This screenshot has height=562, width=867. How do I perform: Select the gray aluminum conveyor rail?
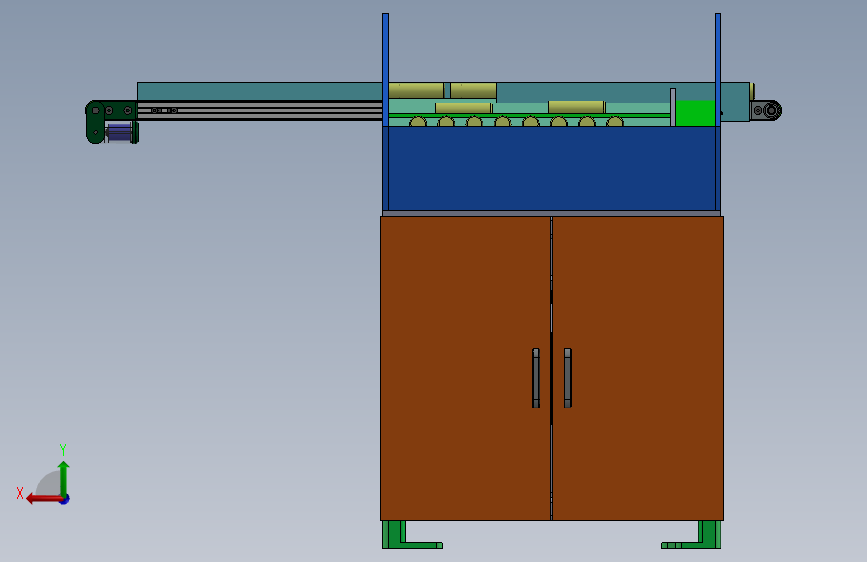pos(260,111)
